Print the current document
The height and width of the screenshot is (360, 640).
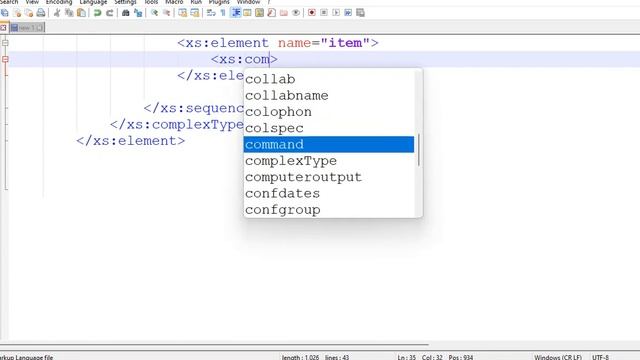coord(41,13)
